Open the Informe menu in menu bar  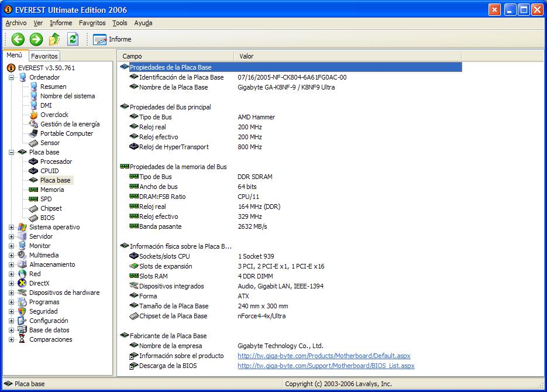tap(61, 23)
